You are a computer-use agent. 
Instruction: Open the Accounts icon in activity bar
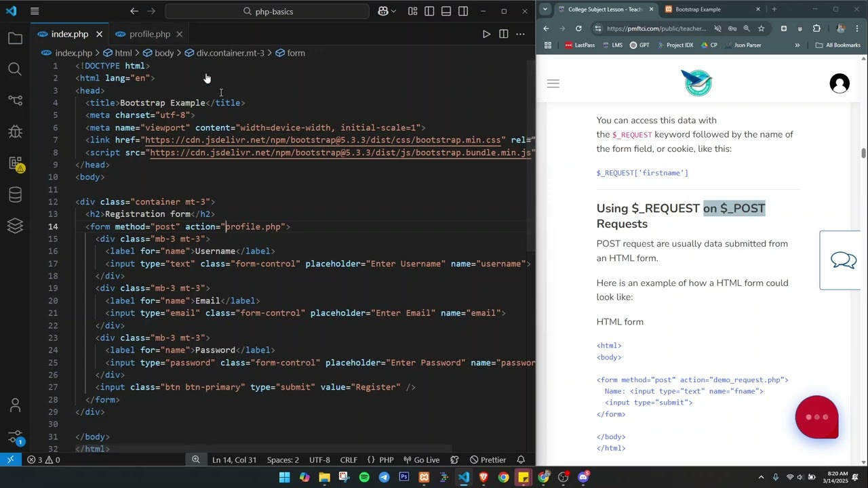15,405
